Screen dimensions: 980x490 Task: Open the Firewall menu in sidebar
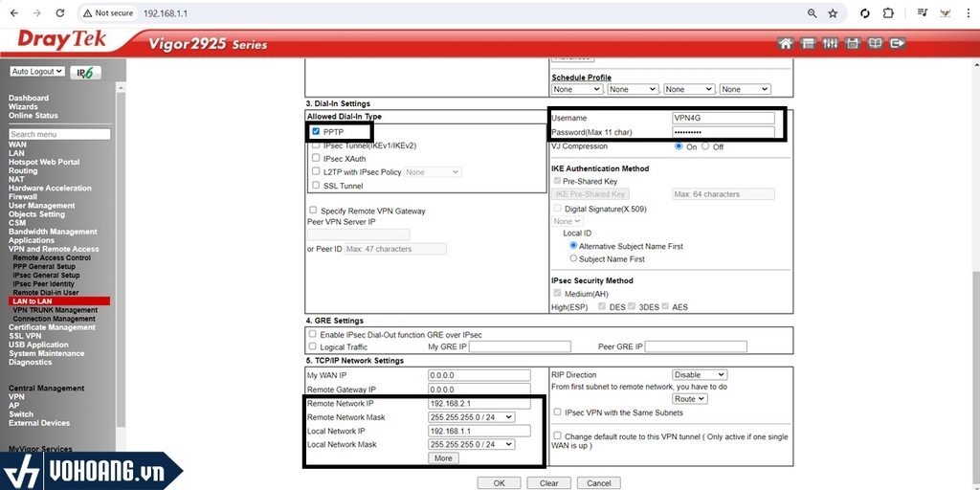[23, 197]
